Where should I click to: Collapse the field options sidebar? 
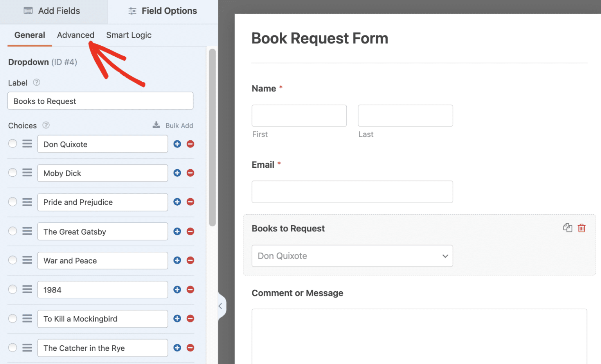pyautogui.click(x=221, y=306)
